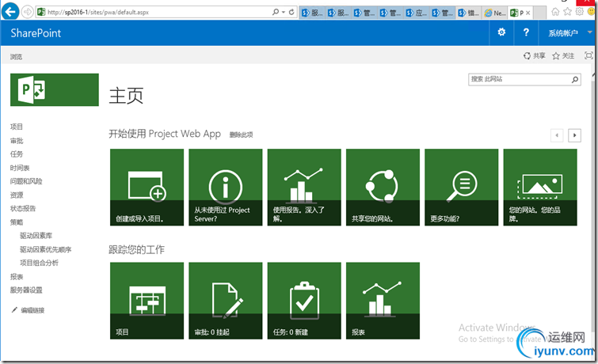Open the browser home icon
The width and height of the screenshot is (598, 364).
coord(555,12)
